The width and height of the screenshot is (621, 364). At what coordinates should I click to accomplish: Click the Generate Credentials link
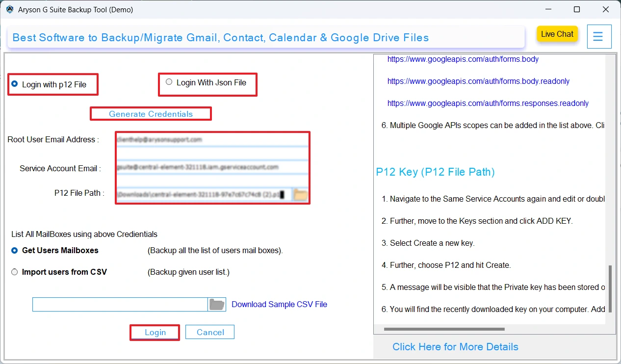point(151,114)
